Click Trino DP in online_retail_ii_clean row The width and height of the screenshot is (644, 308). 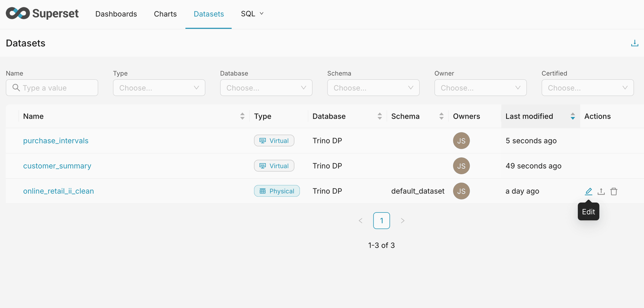point(327,191)
